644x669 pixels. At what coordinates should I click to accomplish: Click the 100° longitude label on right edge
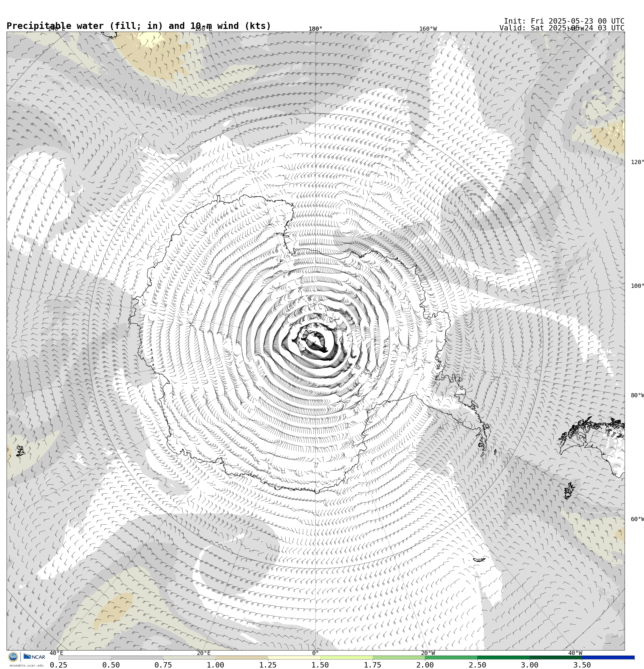click(637, 286)
